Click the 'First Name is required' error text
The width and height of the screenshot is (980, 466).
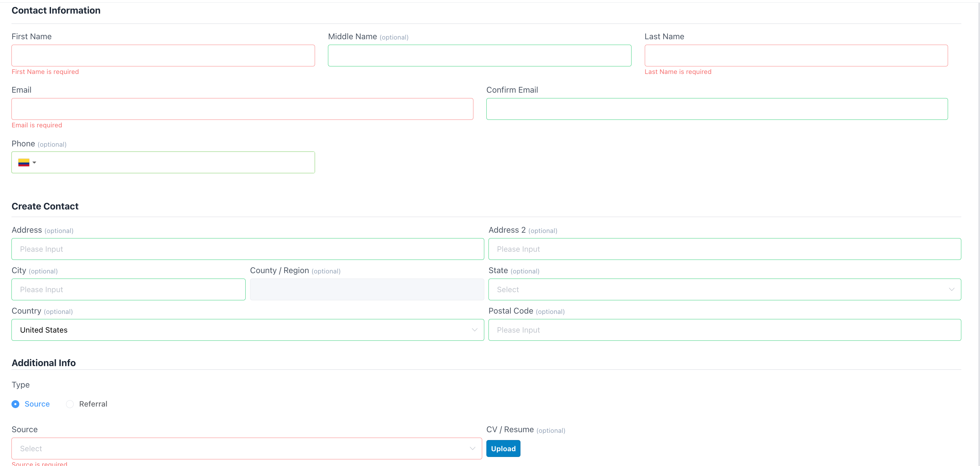[x=45, y=72]
